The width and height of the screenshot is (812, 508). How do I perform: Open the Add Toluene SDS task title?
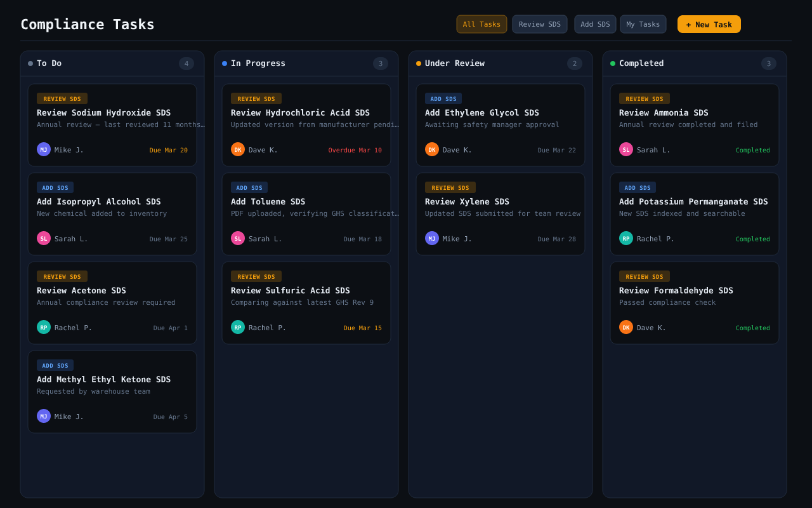[268, 201]
